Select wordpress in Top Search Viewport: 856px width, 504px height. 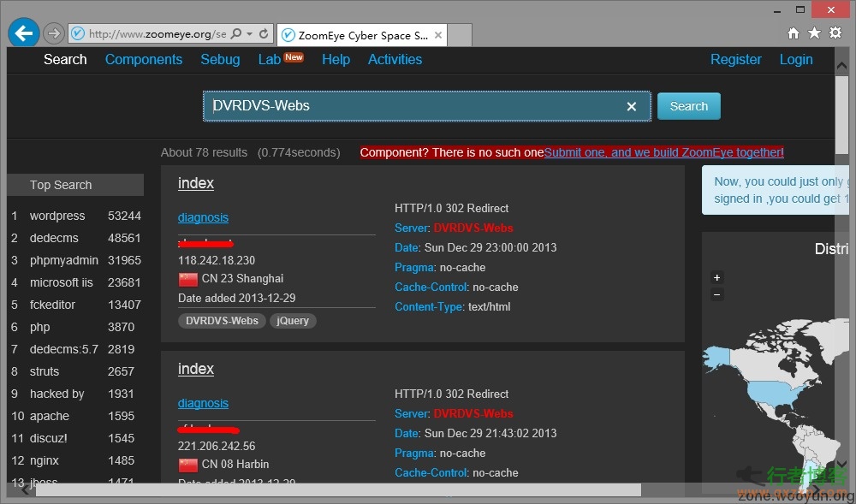pos(57,216)
